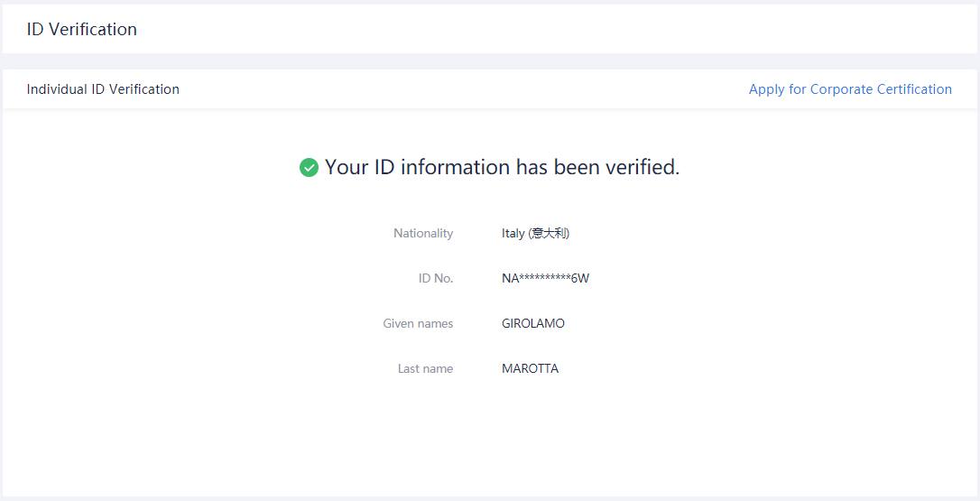Click the masked asterisks in the ID number
The height and width of the screenshot is (501, 980).
[x=545, y=278]
